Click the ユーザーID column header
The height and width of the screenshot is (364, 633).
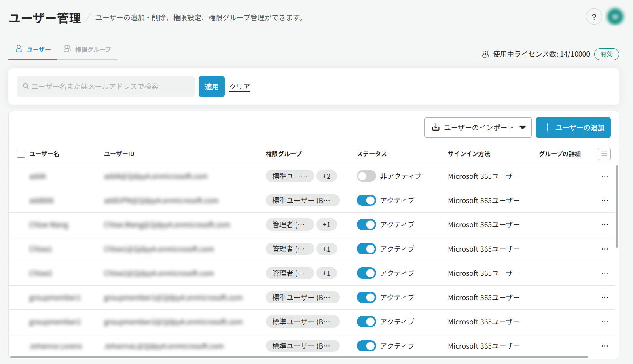[119, 154]
